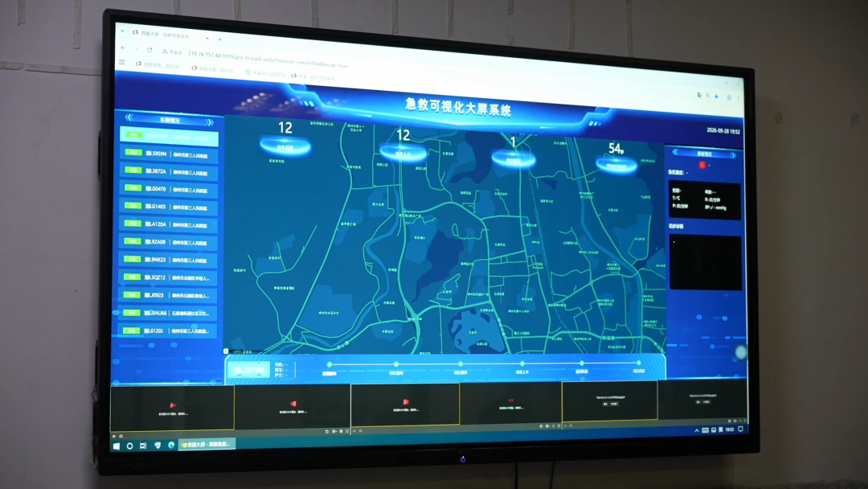Open the first video feed thumbnail at bottom left

tap(172, 408)
